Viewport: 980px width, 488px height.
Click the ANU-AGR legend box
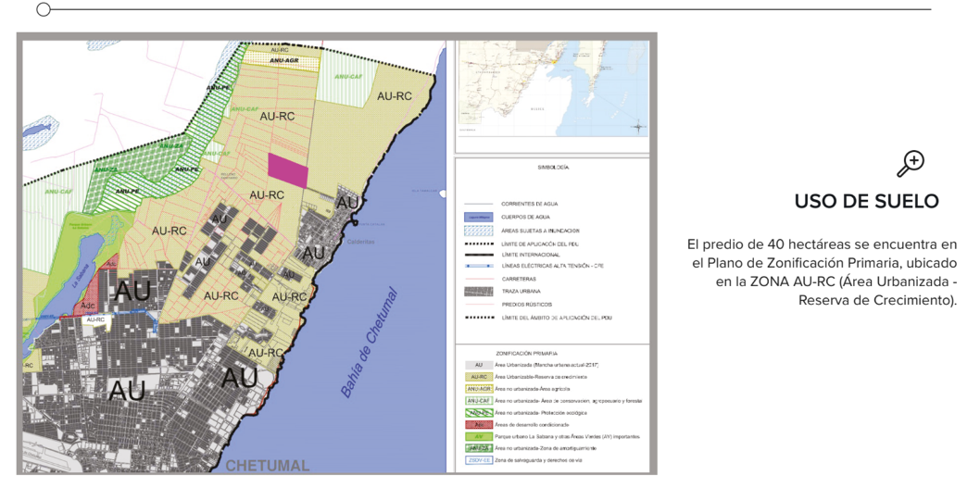pos(479,389)
